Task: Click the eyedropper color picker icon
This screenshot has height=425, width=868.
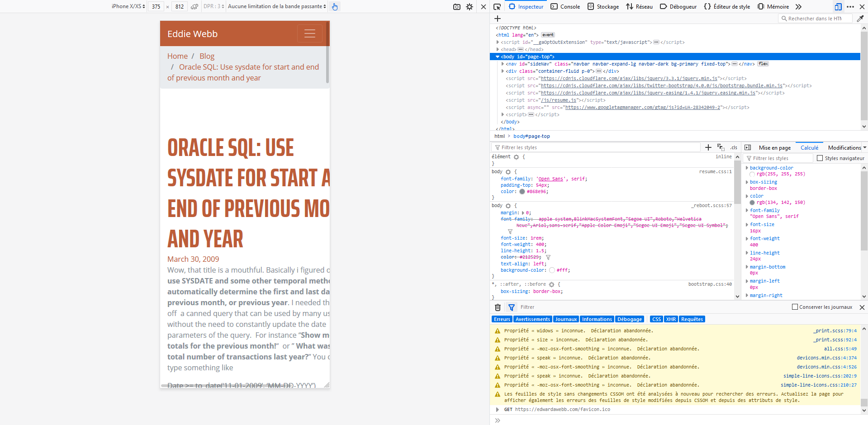Action: 860,19
